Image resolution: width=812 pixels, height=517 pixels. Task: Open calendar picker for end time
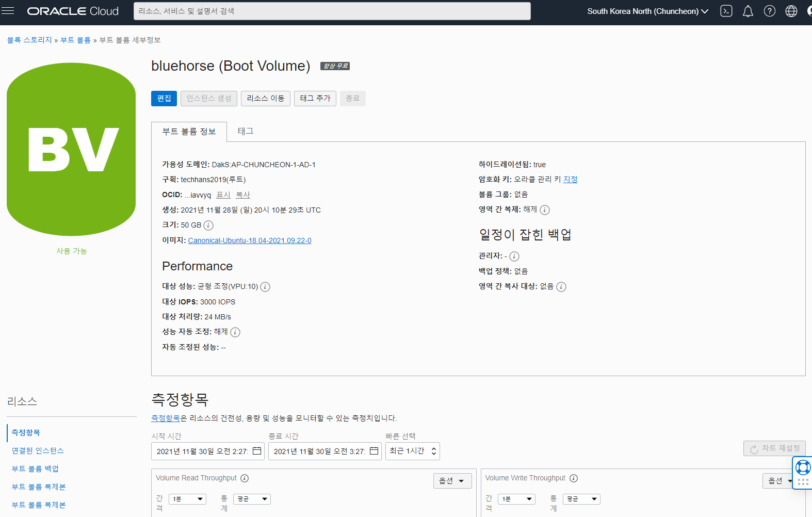(x=374, y=451)
